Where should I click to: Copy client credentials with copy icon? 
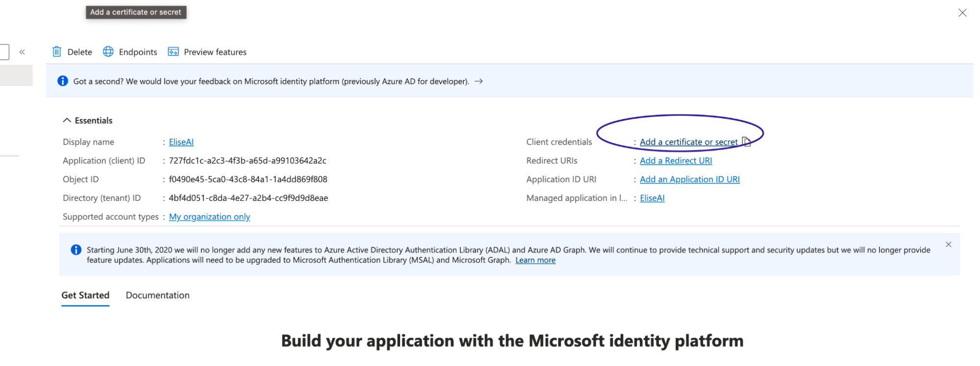tap(747, 142)
